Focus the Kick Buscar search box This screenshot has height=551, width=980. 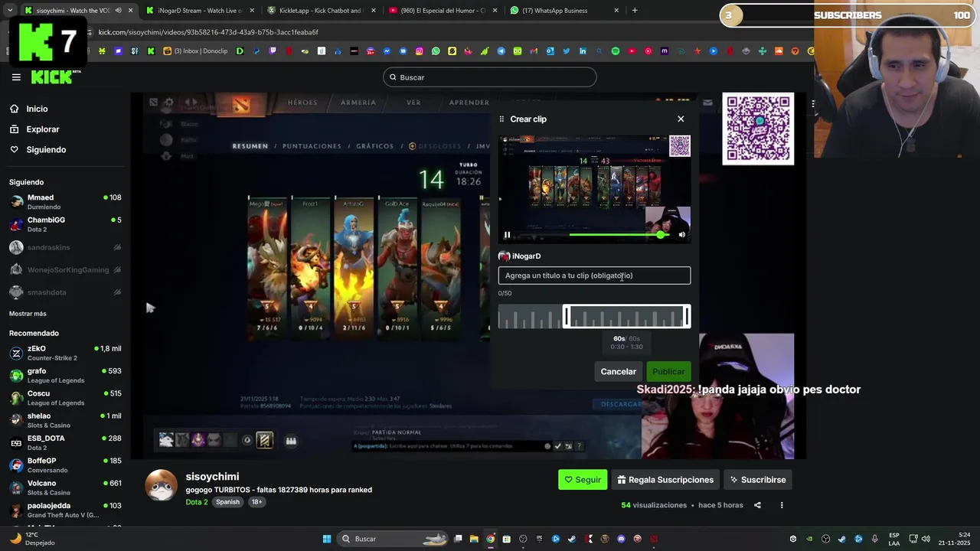[490, 77]
